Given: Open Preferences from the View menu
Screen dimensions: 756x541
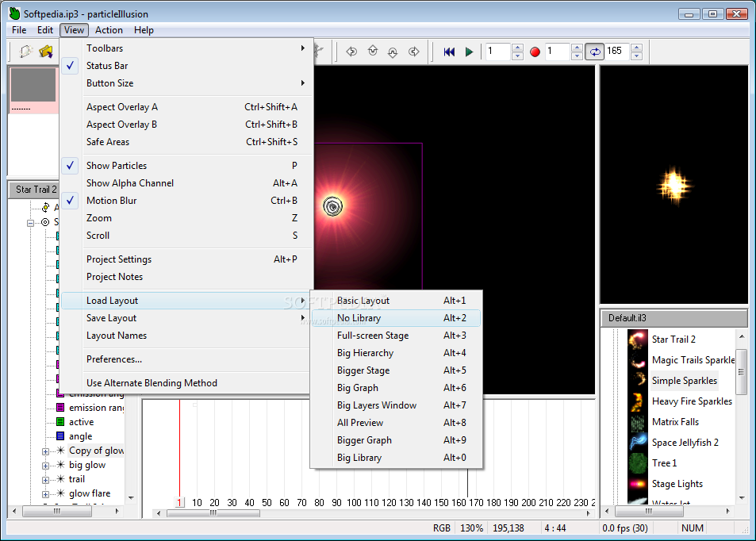Looking at the screenshot, I should (186, 359).
